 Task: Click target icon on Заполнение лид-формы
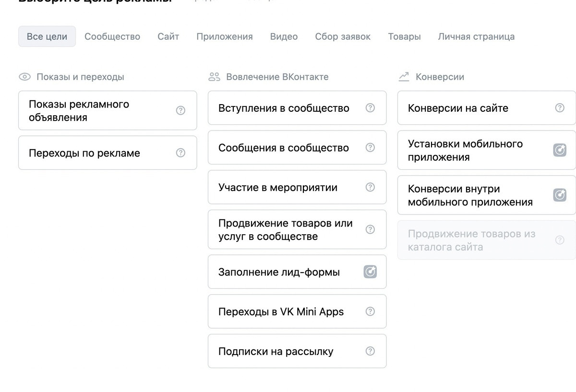coord(370,272)
